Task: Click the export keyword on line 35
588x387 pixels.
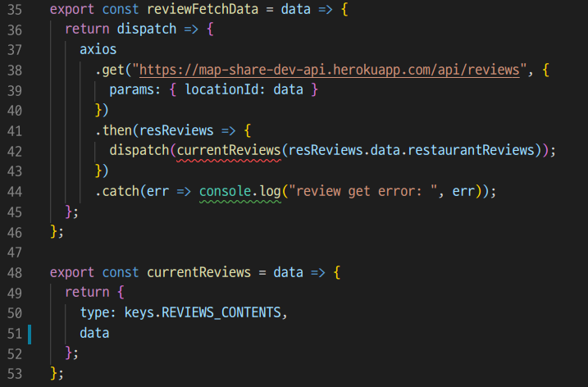Action: tap(71, 10)
